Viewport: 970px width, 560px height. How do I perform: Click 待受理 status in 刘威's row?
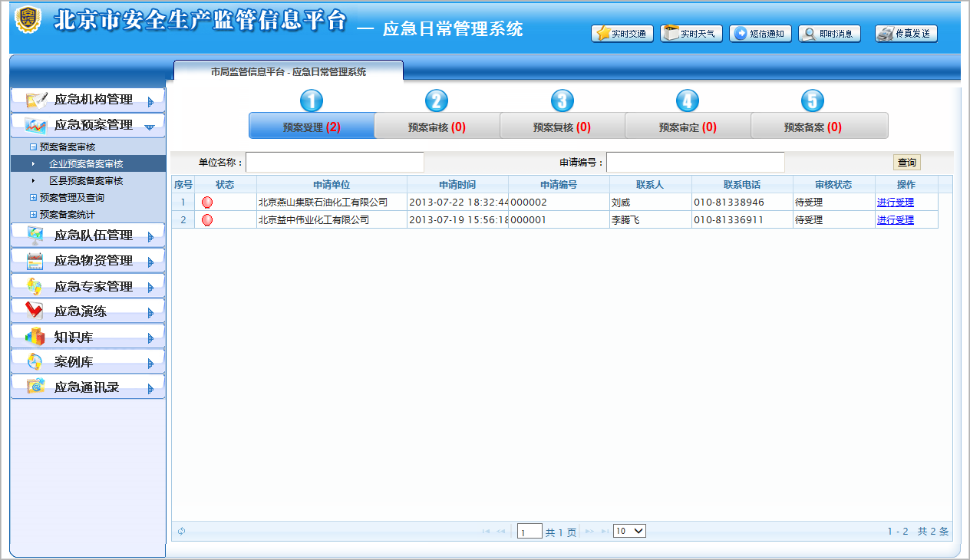809,203
